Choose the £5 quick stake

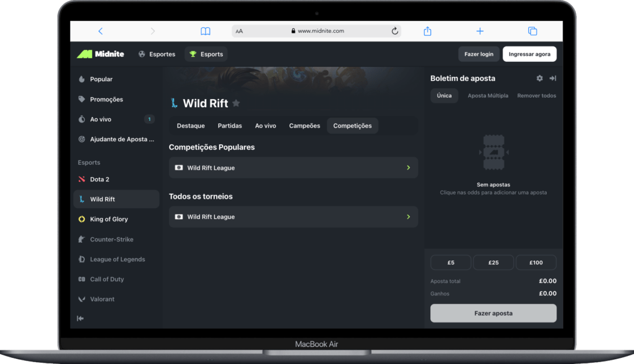[x=451, y=262]
